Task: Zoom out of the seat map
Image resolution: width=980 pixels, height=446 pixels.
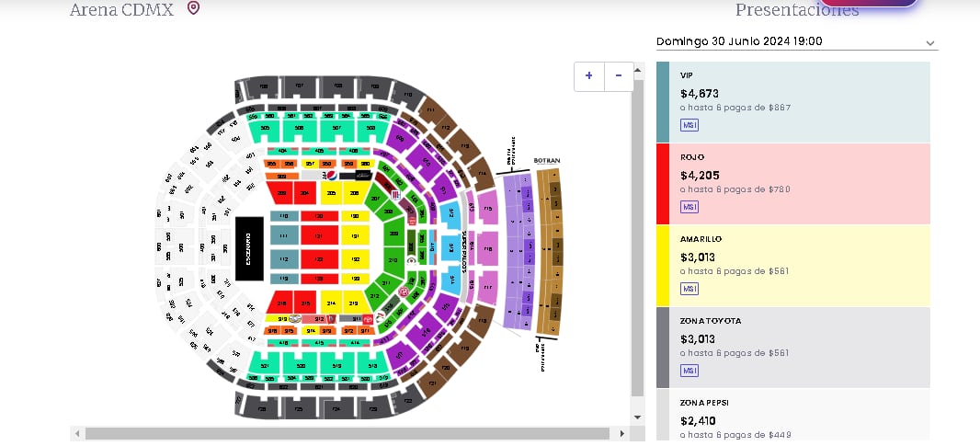Action: [619, 75]
